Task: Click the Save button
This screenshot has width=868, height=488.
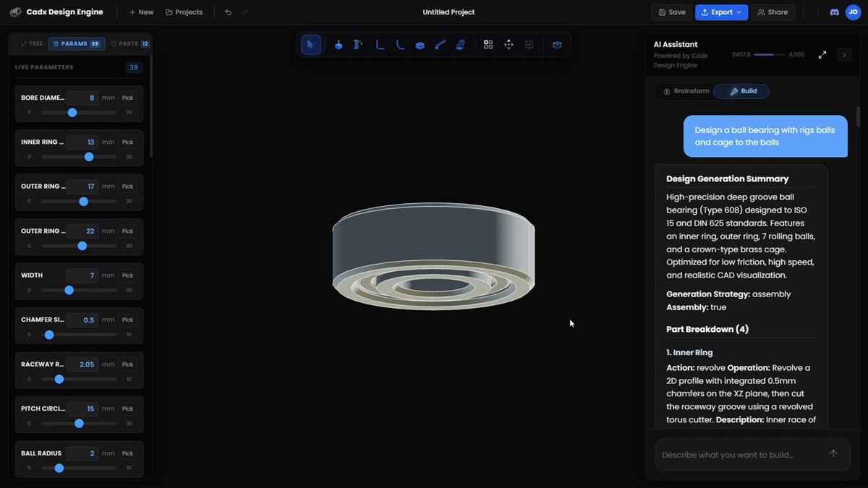Action: 672,12
